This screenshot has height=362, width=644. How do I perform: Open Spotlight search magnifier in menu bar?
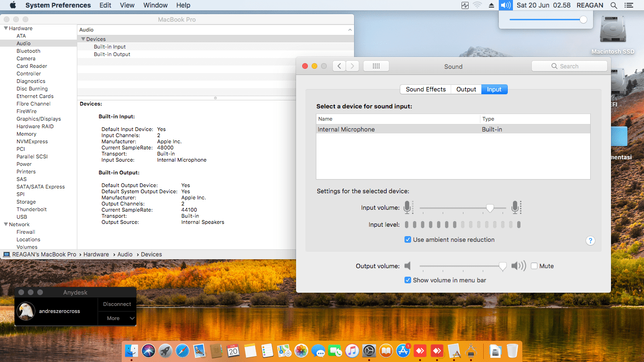pyautogui.click(x=613, y=5)
